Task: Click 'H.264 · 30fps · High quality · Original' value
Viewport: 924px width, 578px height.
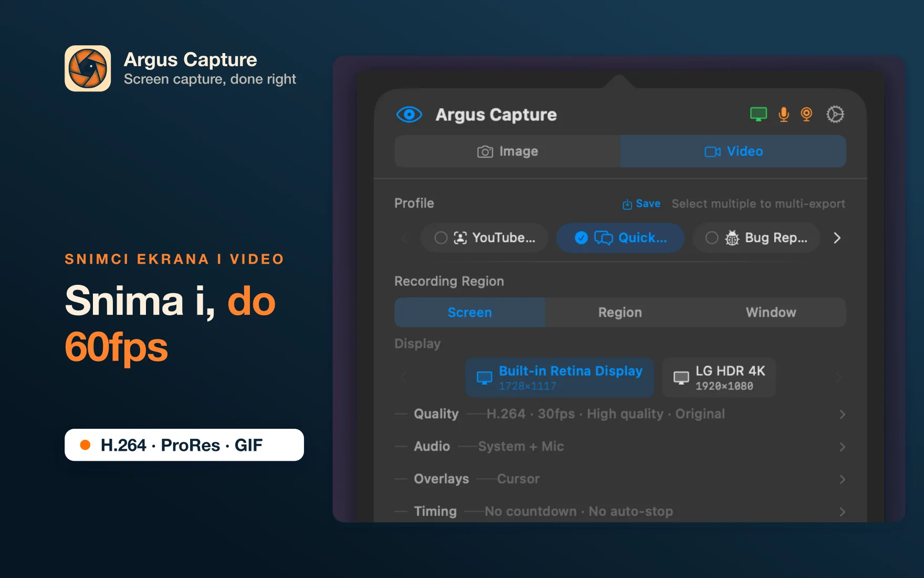Action: click(605, 414)
